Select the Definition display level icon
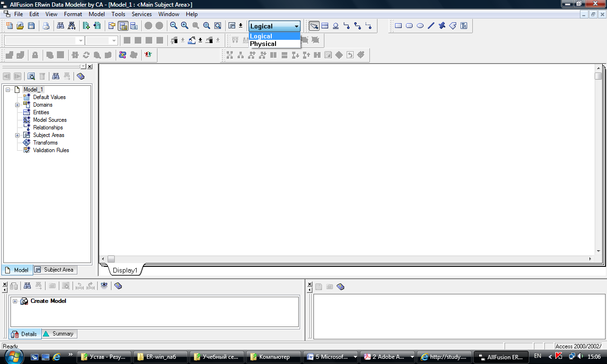The height and width of the screenshot is (364, 607). 134,26
